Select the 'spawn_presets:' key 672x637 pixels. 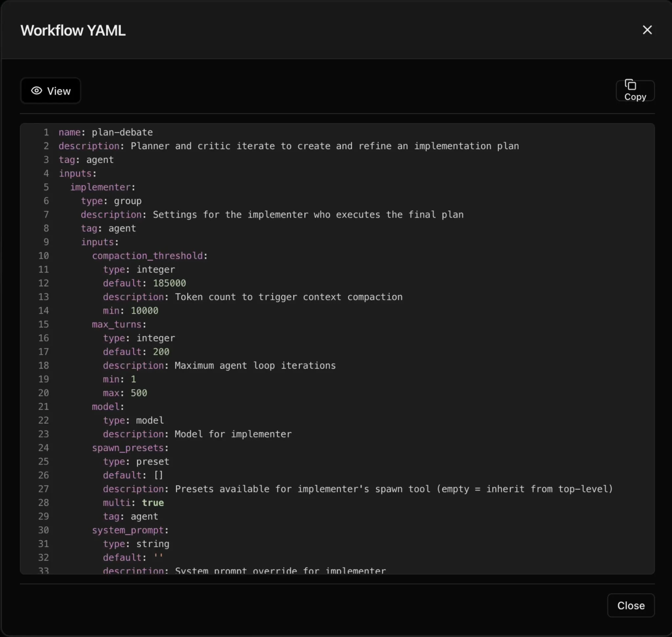click(x=131, y=448)
